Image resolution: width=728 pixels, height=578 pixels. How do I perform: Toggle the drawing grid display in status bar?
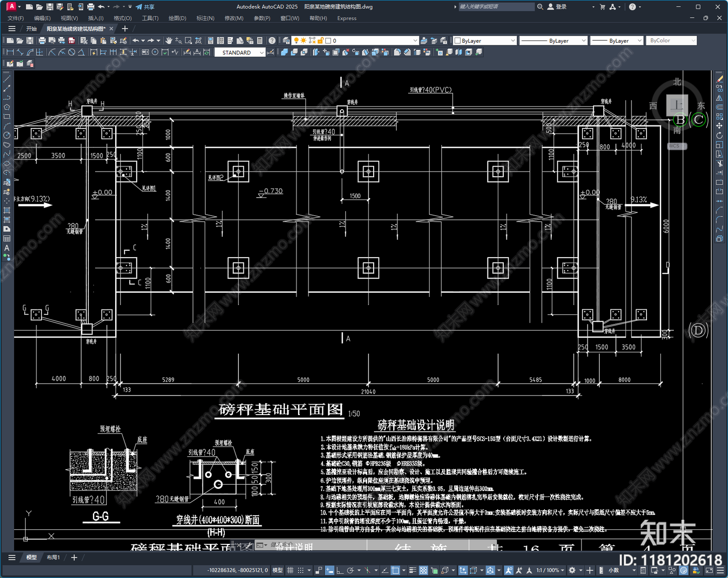pos(290,570)
